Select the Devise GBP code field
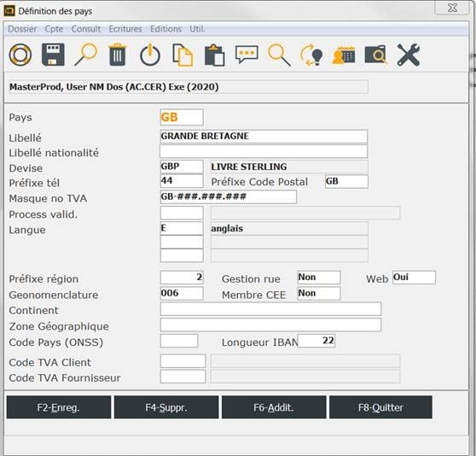The image size is (476, 456). tap(182, 167)
